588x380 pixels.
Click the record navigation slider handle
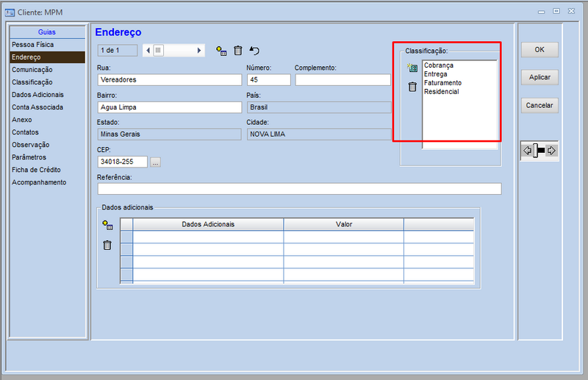coord(536,151)
